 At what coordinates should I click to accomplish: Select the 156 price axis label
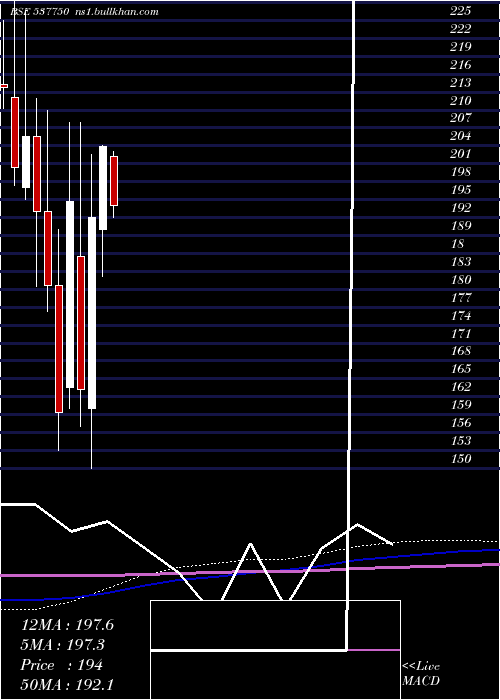pyautogui.click(x=460, y=422)
